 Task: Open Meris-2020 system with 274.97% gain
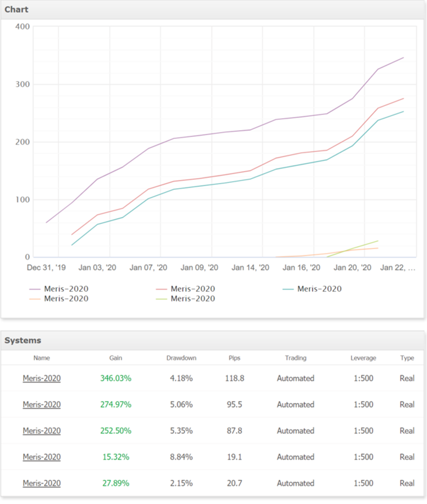(42, 405)
